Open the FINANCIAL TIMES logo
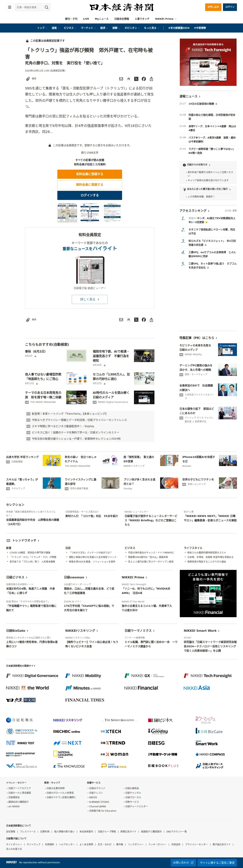This screenshot has width=243, height=868. (x=85, y=700)
